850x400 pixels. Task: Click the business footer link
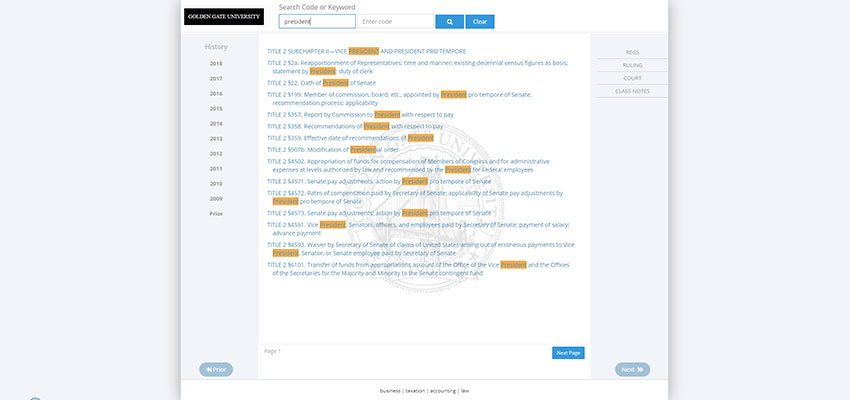pos(390,391)
